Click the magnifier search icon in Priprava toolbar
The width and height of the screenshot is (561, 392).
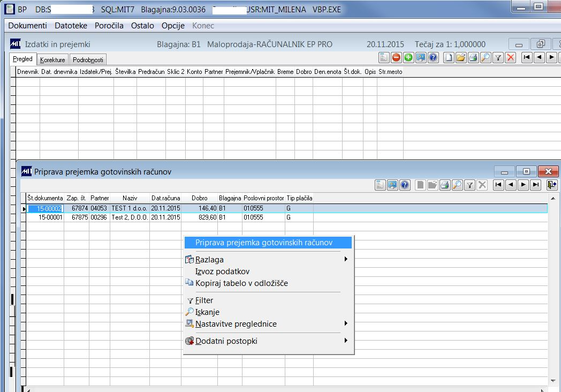tap(457, 185)
